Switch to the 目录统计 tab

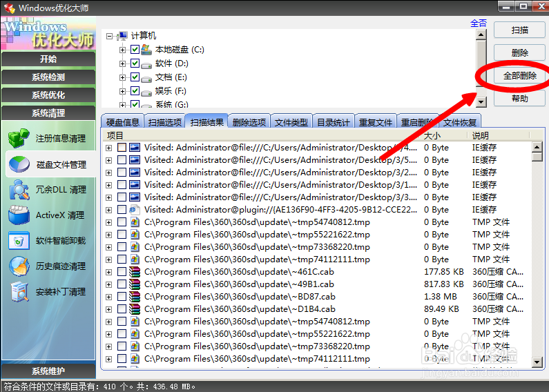coord(333,122)
